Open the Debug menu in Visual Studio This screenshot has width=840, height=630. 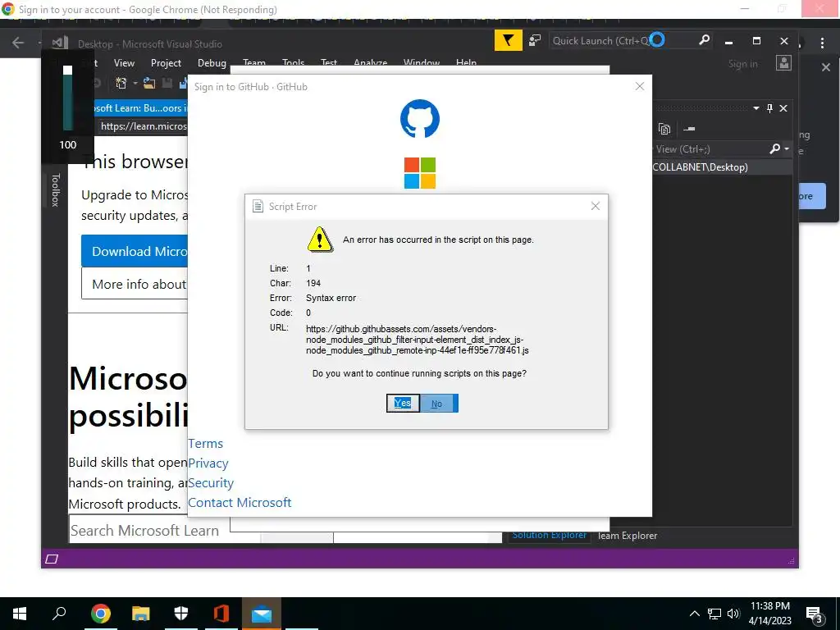coord(212,63)
